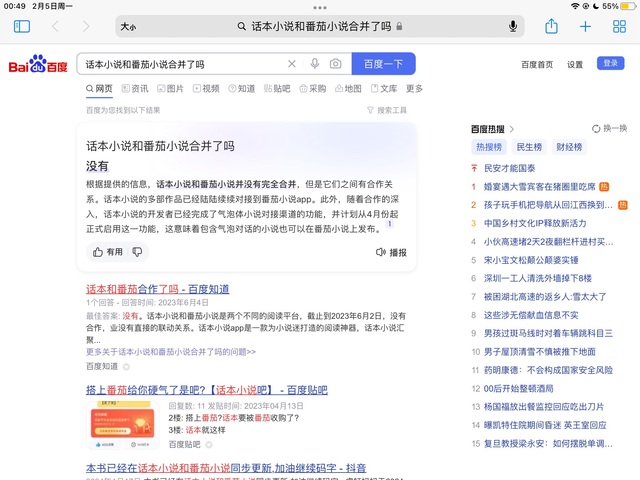This screenshot has width=640, height=480.
Task: Select the 民生榜 tab
Action: click(529, 147)
